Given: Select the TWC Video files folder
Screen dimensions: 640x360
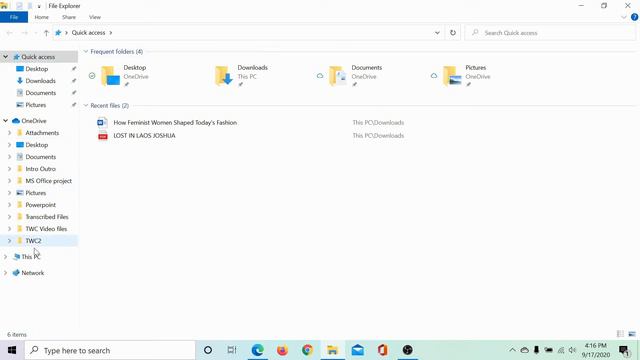Looking at the screenshot, I should (x=46, y=229).
